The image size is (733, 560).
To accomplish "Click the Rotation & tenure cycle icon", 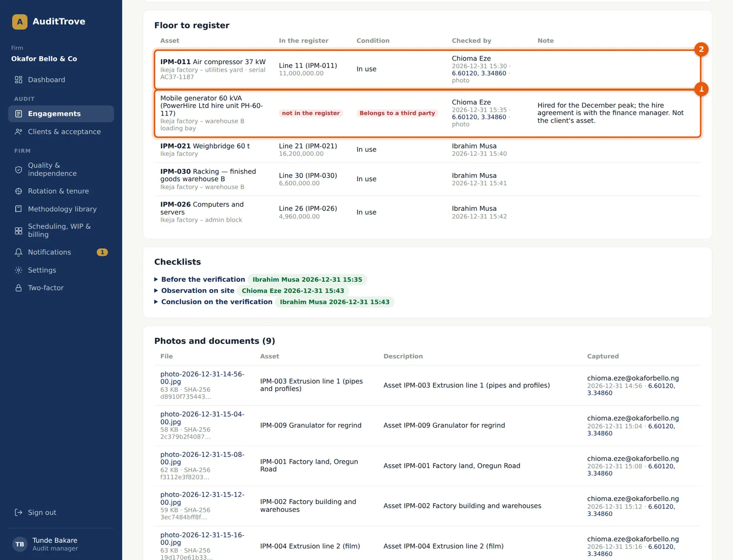I will click(x=18, y=191).
